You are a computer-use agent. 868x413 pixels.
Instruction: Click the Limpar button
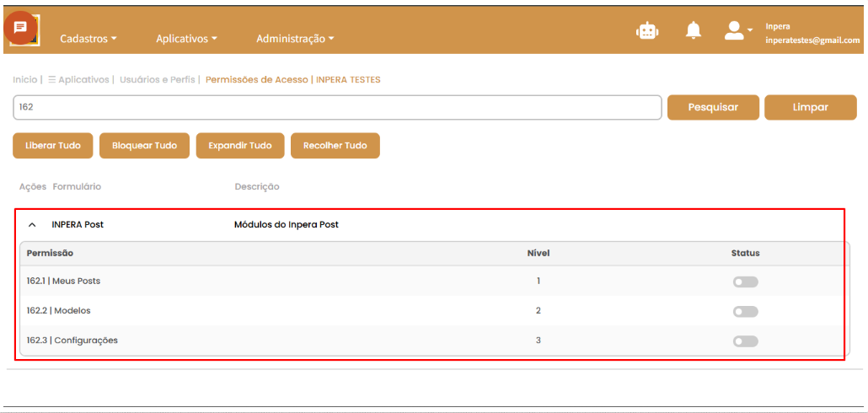tap(811, 107)
